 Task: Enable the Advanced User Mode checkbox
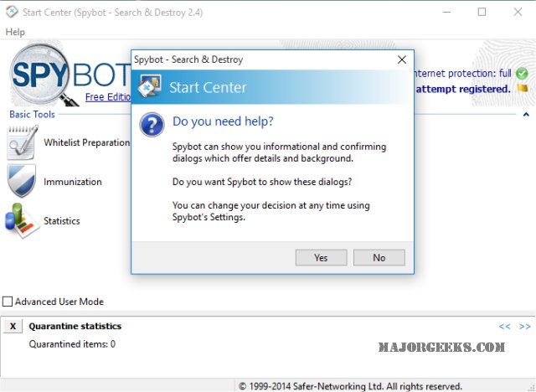pos(8,302)
